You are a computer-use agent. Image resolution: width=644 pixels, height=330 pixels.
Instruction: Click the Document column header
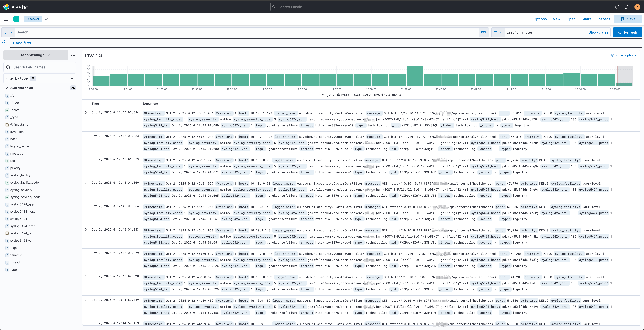click(150, 104)
